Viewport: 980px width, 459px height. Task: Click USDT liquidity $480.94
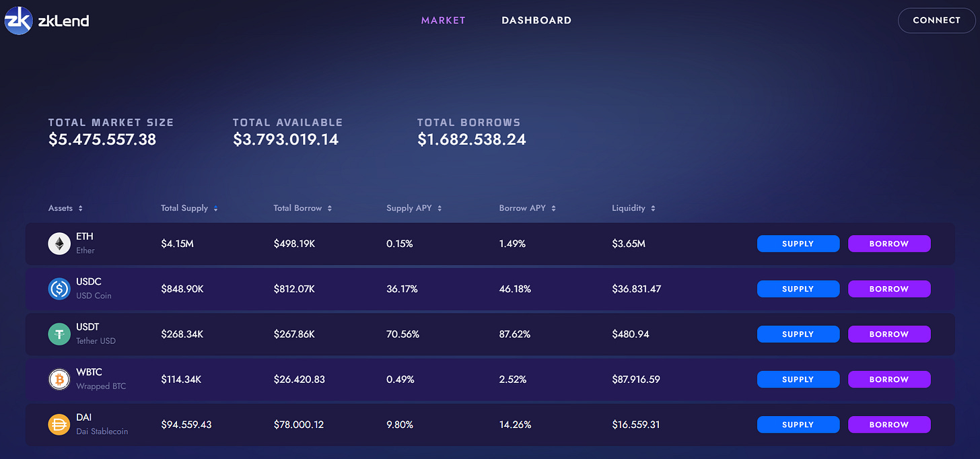(631, 334)
